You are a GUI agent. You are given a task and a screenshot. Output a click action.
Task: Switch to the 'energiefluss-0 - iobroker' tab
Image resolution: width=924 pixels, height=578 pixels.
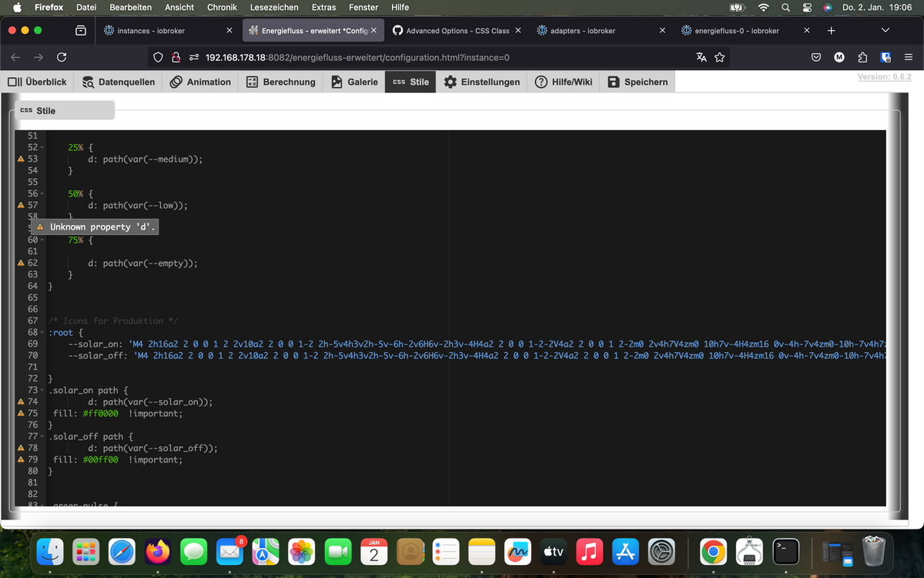[x=745, y=31]
